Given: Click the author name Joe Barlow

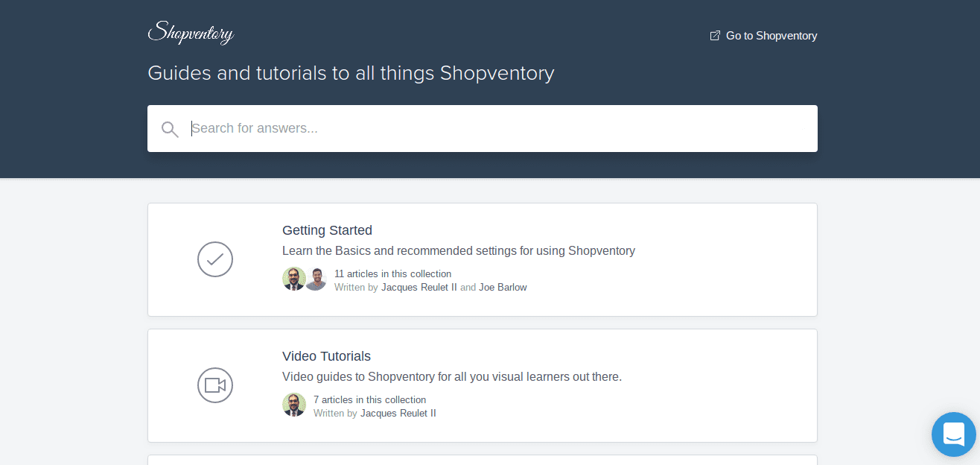Looking at the screenshot, I should pos(503,287).
